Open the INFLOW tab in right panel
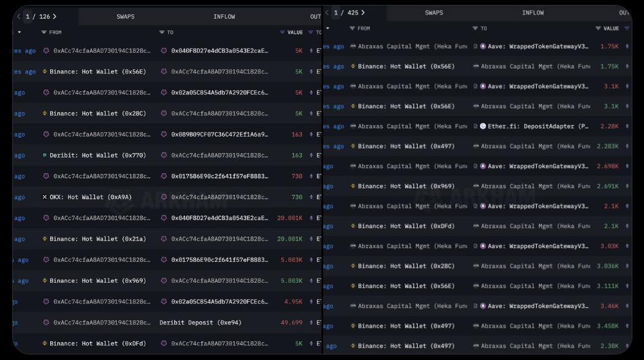 [533, 13]
